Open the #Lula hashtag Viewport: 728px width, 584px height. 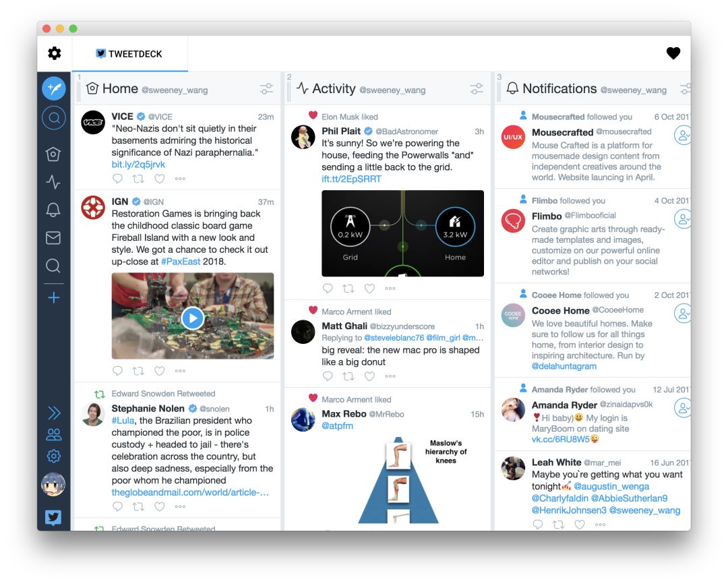click(x=123, y=420)
